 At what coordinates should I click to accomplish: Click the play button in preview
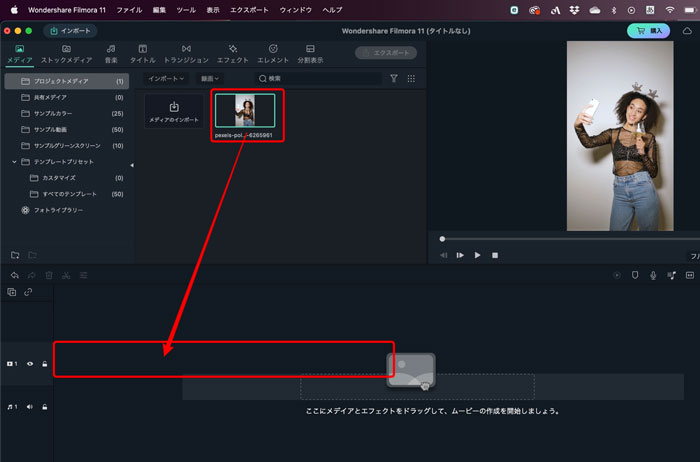tap(477, 255)
